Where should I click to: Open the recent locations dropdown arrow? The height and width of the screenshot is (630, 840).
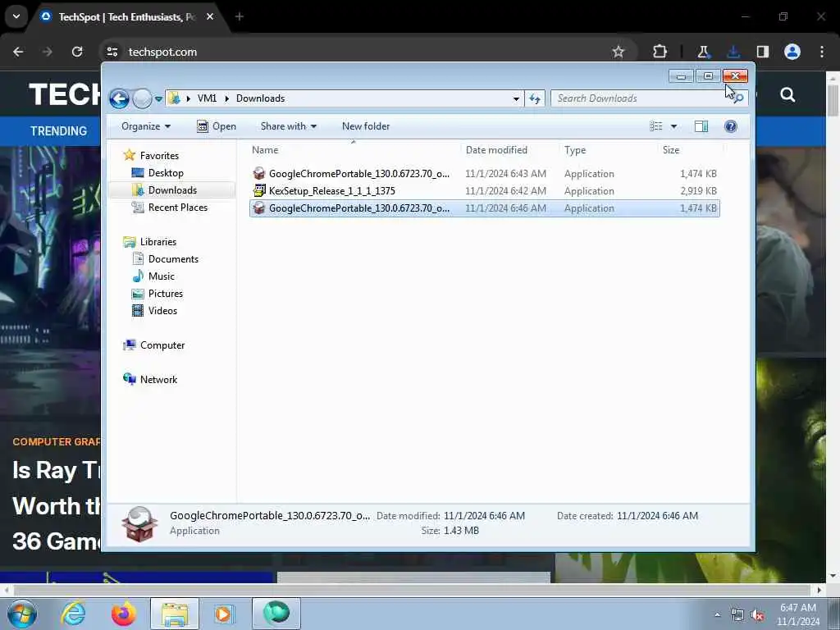pyautogui.click(x=158, y=99)
